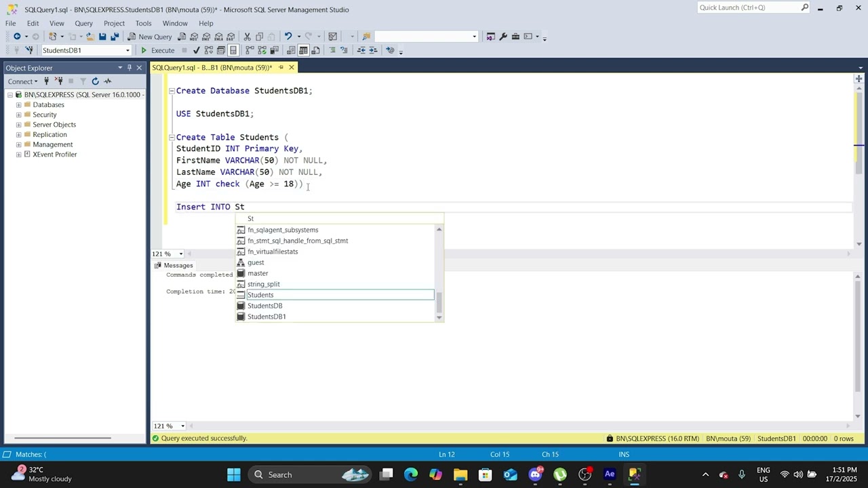Image resolution: width=868 pixels, height=488 pixels.
Task: Click the Refresh icon in Object Explorer
Action: click(x=95, y=81)
